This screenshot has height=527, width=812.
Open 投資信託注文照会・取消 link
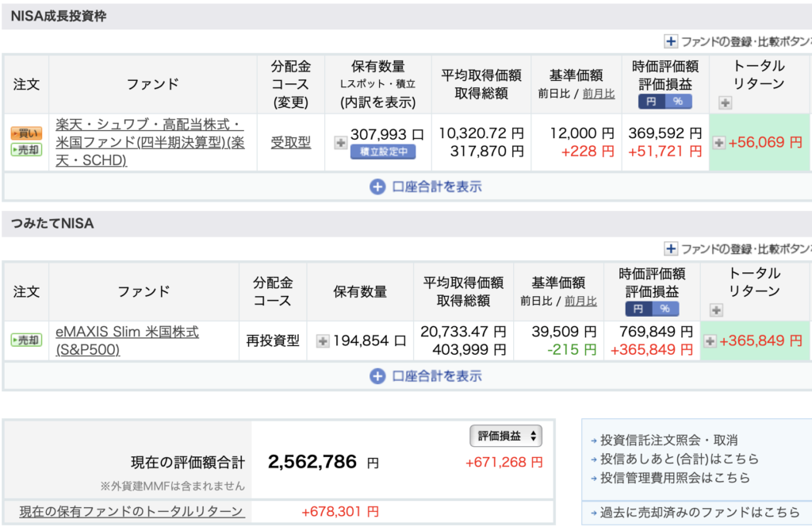click(x=669, y=440)
